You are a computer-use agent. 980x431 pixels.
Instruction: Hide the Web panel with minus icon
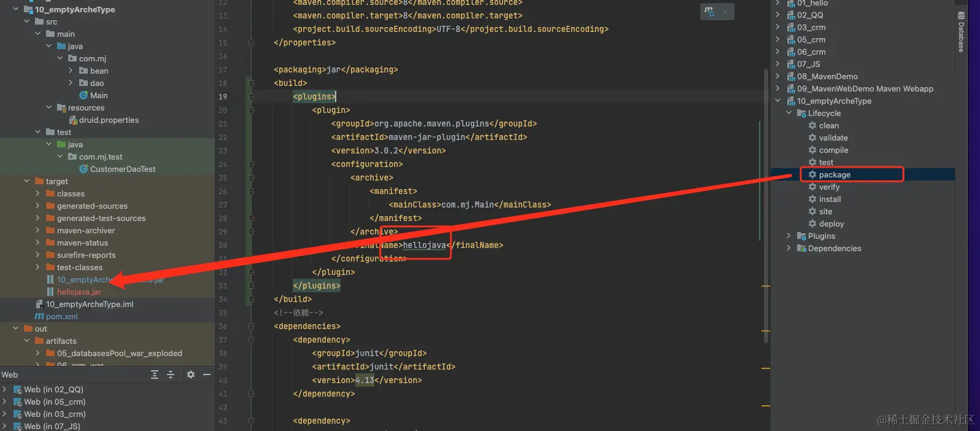tap(207, 375)
